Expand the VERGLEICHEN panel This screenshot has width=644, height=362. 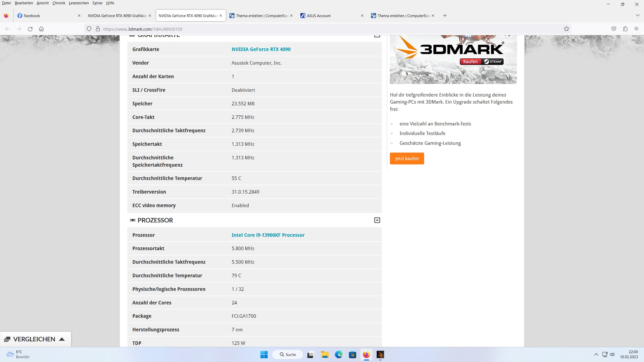35,339
